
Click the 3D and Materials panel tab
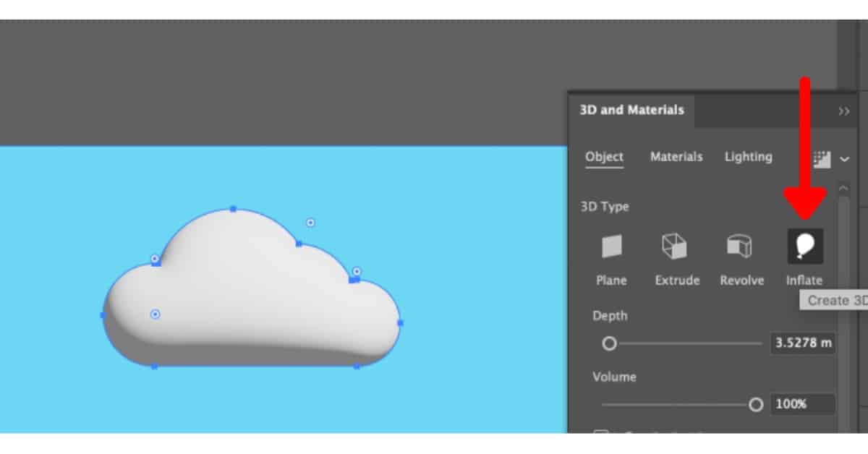tap(631, 109)
